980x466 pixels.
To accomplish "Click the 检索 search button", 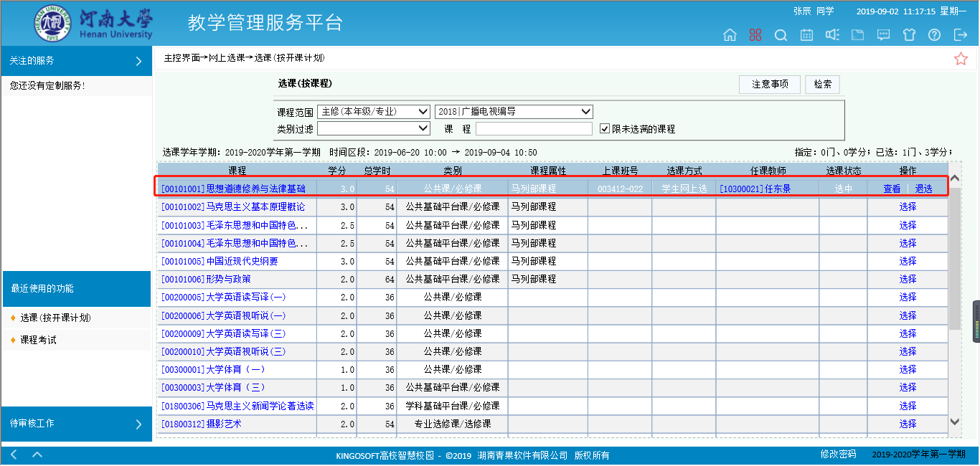I will pos(822,85).
